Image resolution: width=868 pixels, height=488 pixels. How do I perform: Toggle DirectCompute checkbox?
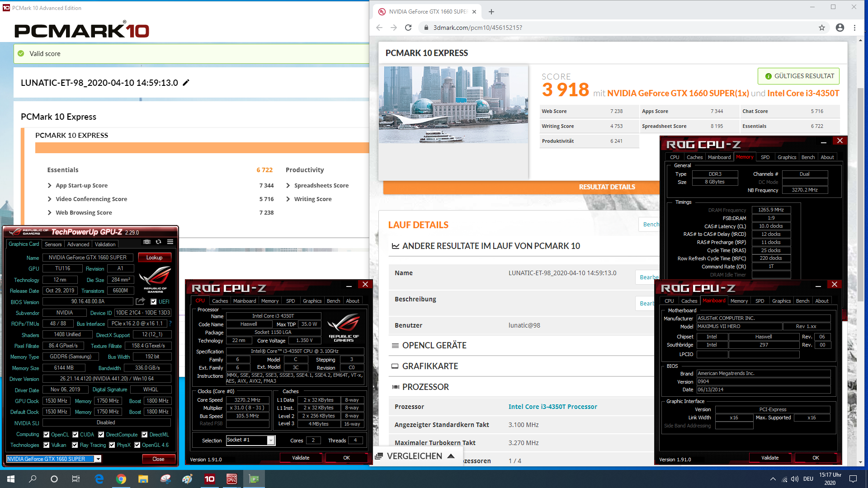[101, 435]
